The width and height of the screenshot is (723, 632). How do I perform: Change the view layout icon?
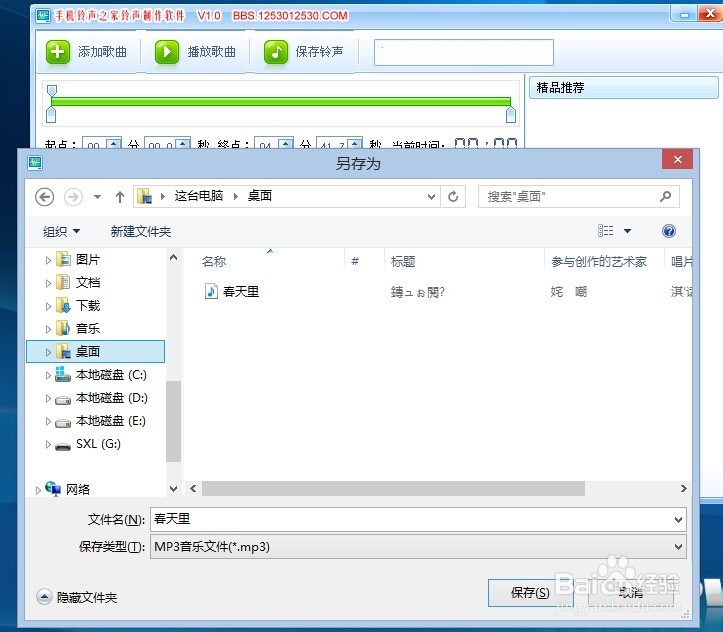pyautogui.click(x=605, y=230)
